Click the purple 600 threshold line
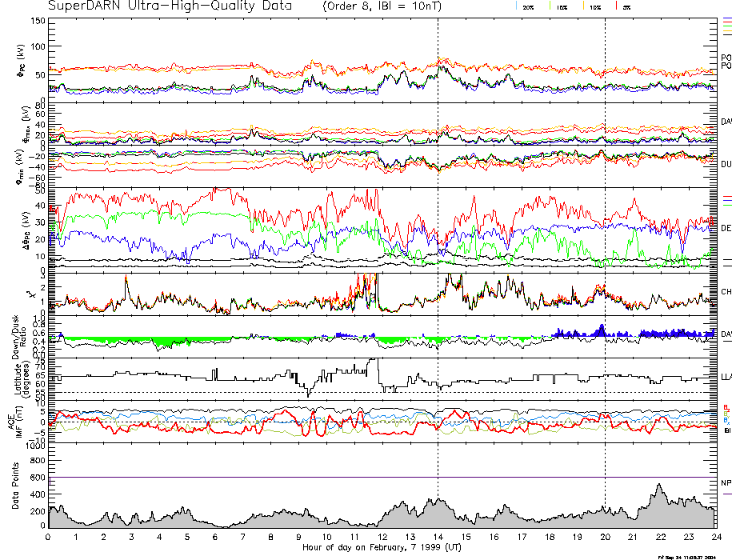The height and width of the screenshot is (560, 732). click(320, 478)
